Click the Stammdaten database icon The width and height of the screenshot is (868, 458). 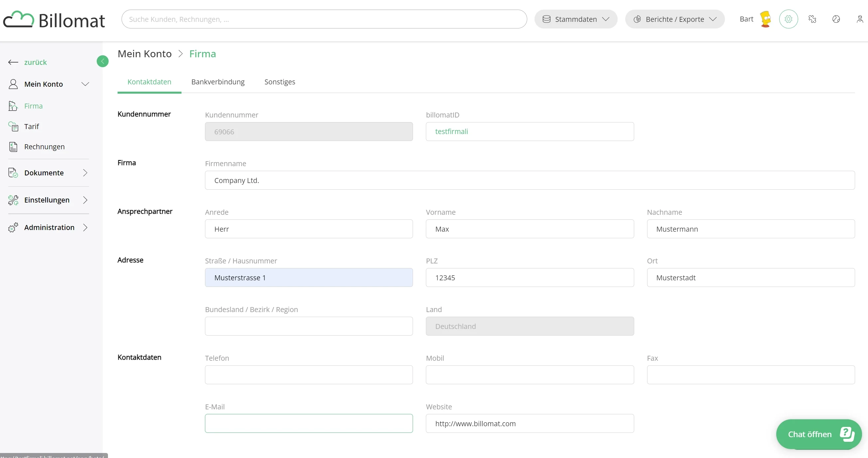pos(546,19)
